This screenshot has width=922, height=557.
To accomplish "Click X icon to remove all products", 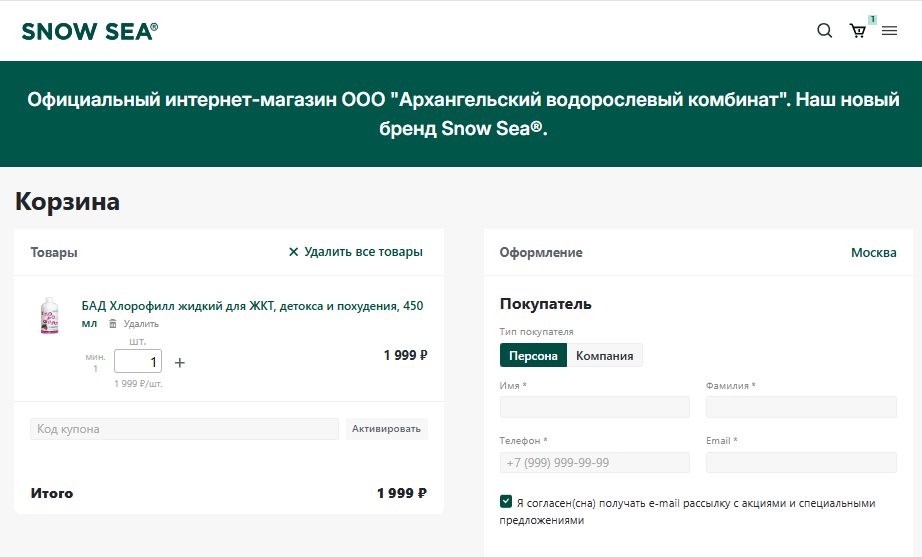I will [293, 252].
